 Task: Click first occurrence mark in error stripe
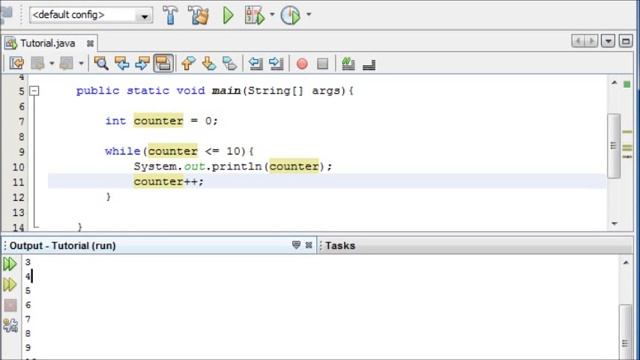(627, 132)
